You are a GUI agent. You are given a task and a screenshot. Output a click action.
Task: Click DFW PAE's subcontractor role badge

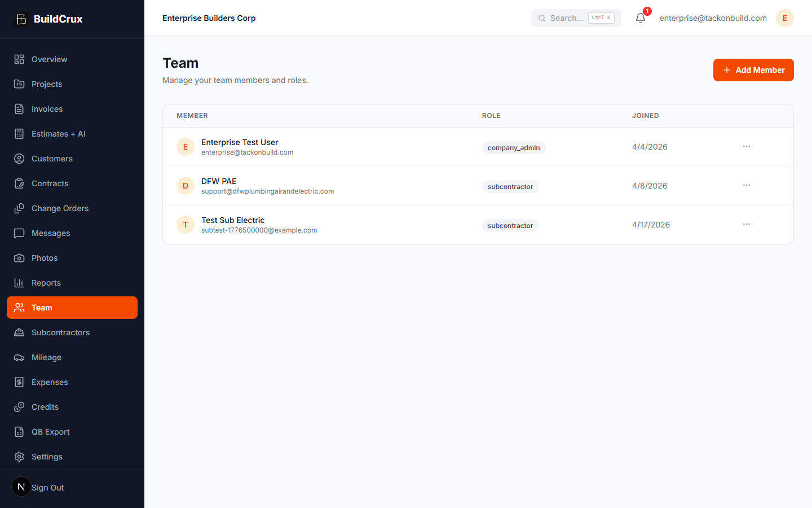pos(510,187)
